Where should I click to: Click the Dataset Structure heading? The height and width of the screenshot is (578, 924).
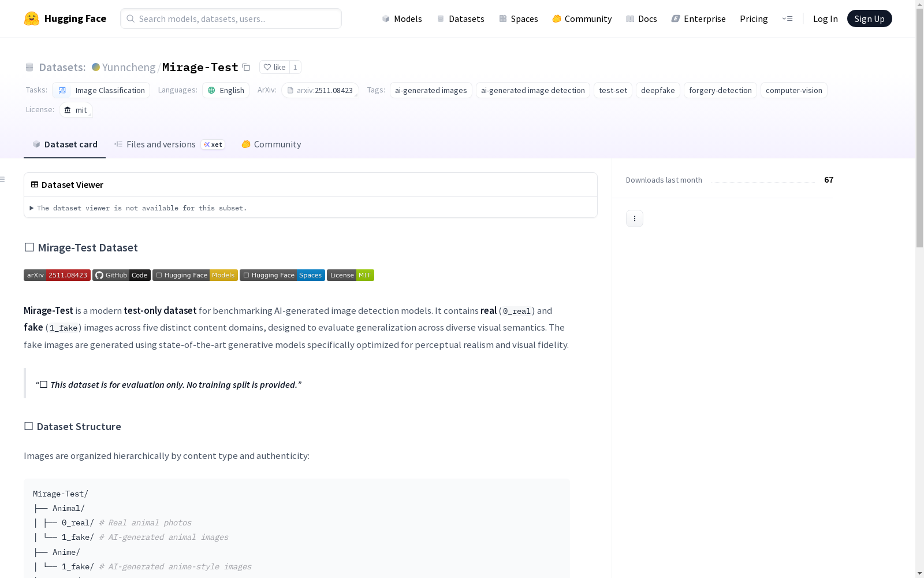pyautogui.click(x=72, y=427)
